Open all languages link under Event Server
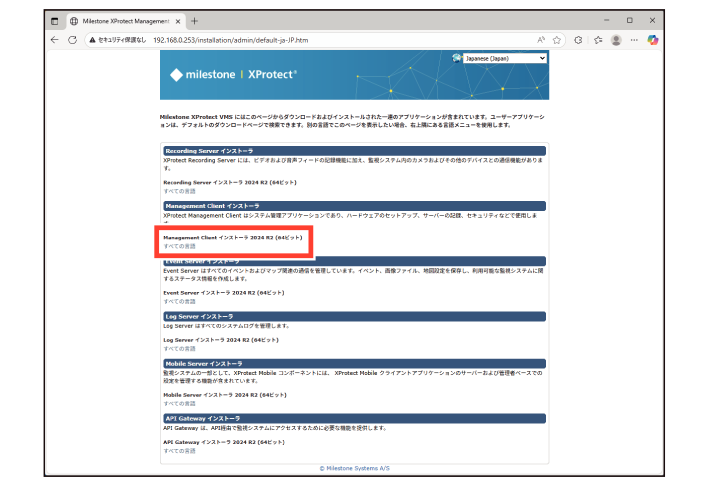The width and height of the screenshot is (708, 487). click(x=179, y=301)
